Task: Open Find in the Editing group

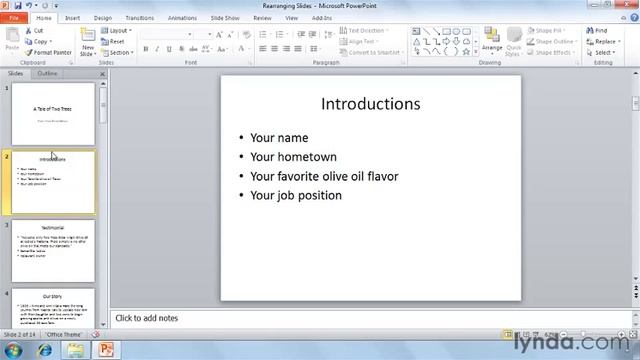Action: [x=597, y=31]
